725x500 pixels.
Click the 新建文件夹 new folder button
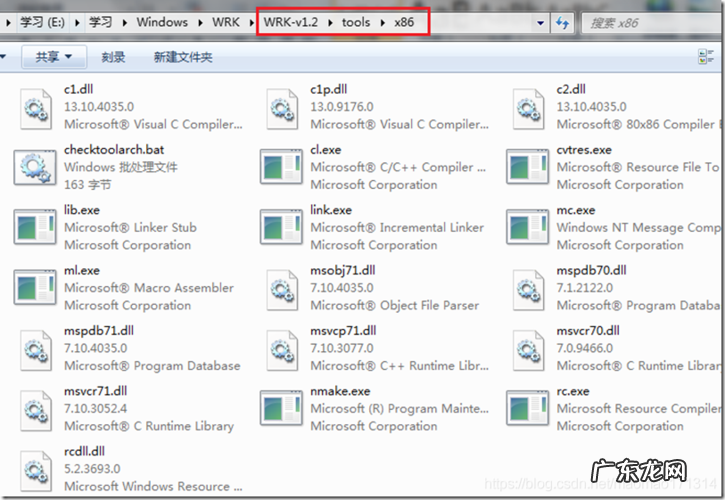(x=183, y=57)
